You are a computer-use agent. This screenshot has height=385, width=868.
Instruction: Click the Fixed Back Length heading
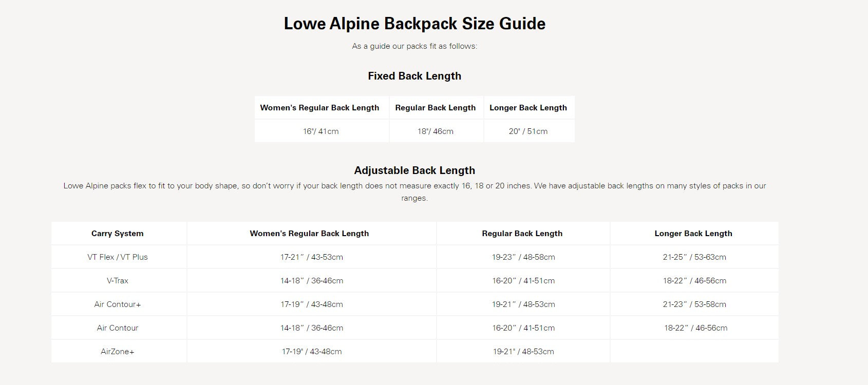(x=414, y=76)
